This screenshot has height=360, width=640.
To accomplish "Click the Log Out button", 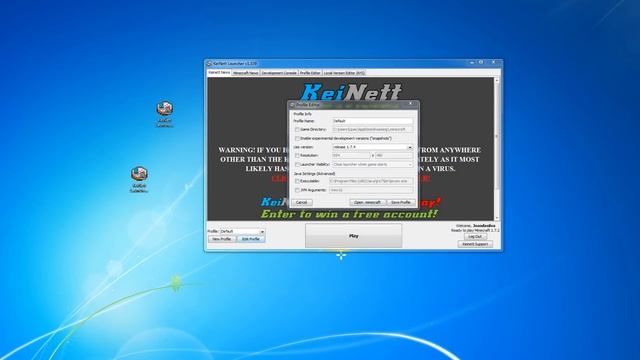I will pyautogui.click(x=475, y=237).
